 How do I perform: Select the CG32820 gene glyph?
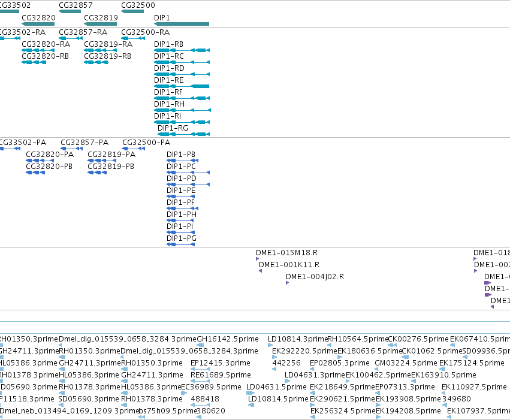pyautogui.click(x=38, y=24)
